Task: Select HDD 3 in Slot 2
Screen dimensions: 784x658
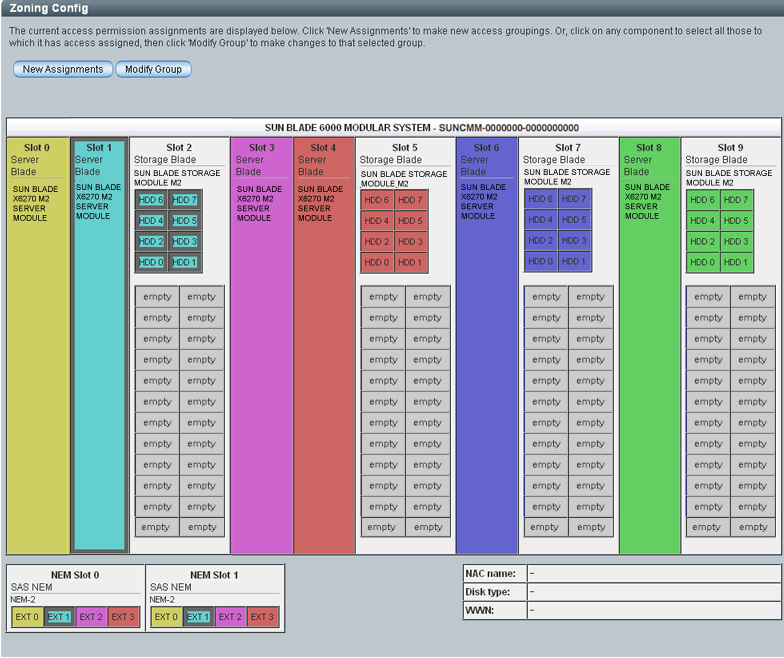Action: click(x=185, y=242)
